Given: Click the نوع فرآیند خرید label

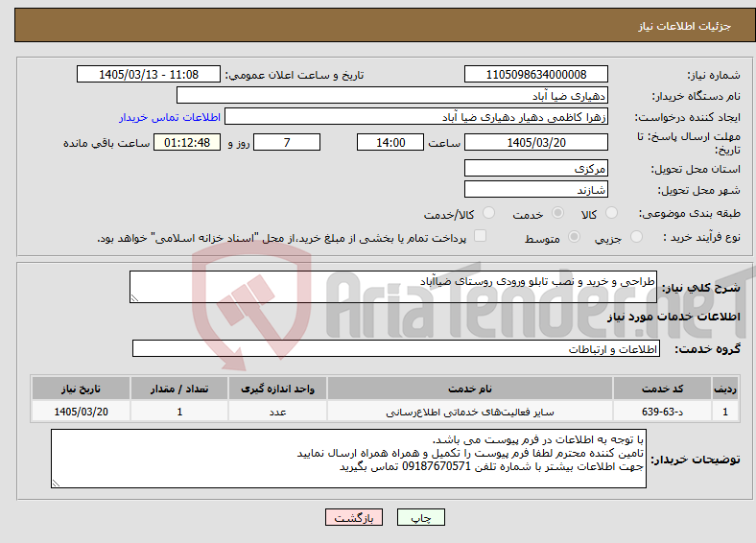Looking at the screenshot, I should coord(701,237).
